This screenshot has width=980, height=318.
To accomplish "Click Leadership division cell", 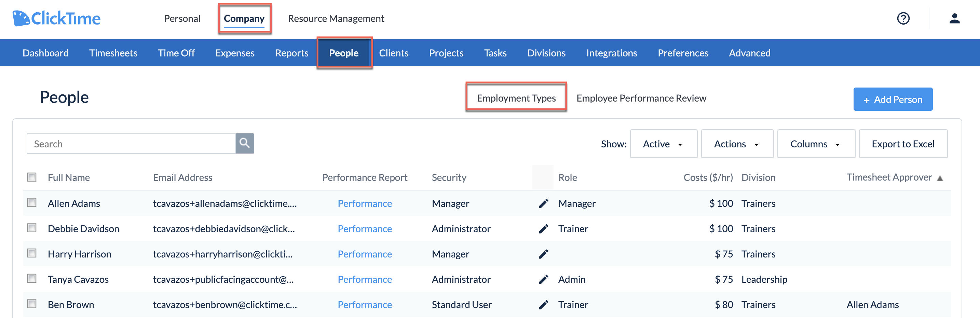I will click(x=764, y=279).
